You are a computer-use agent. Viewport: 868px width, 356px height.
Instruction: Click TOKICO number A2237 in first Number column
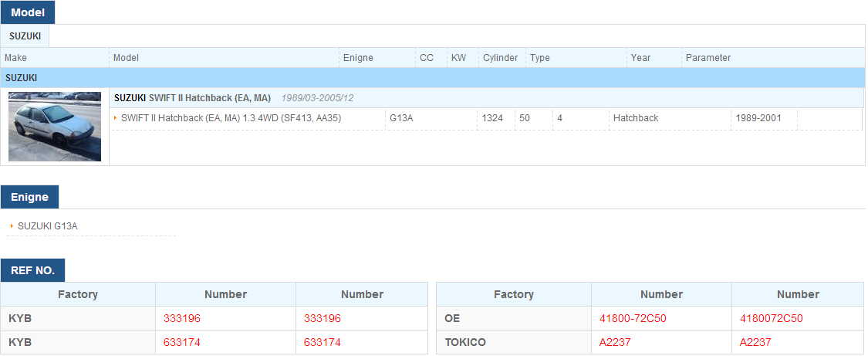[615, 343]
